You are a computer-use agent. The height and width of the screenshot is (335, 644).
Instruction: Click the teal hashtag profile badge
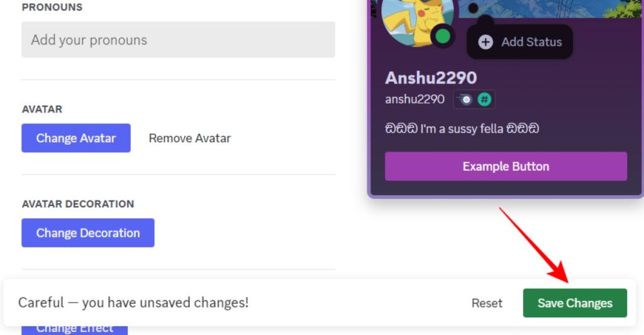point(484,99)
